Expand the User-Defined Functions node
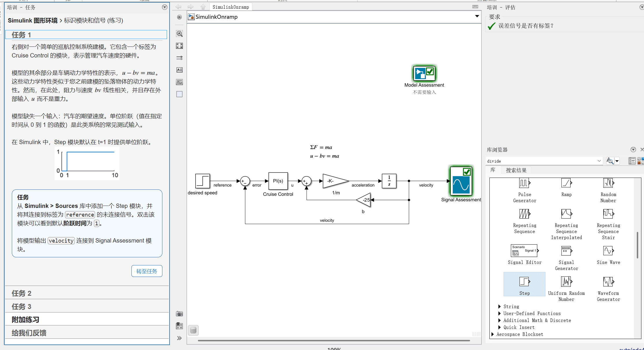644x350 pixels. 500,313
